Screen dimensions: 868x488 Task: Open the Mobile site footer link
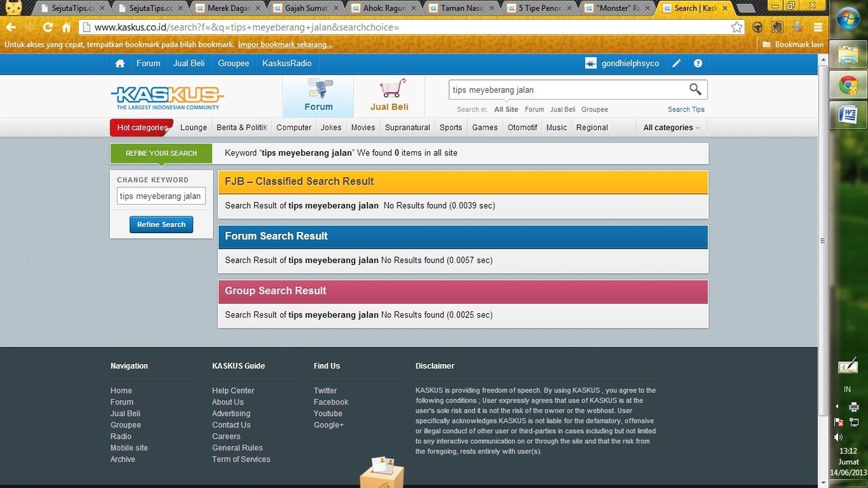click(129, 447)
